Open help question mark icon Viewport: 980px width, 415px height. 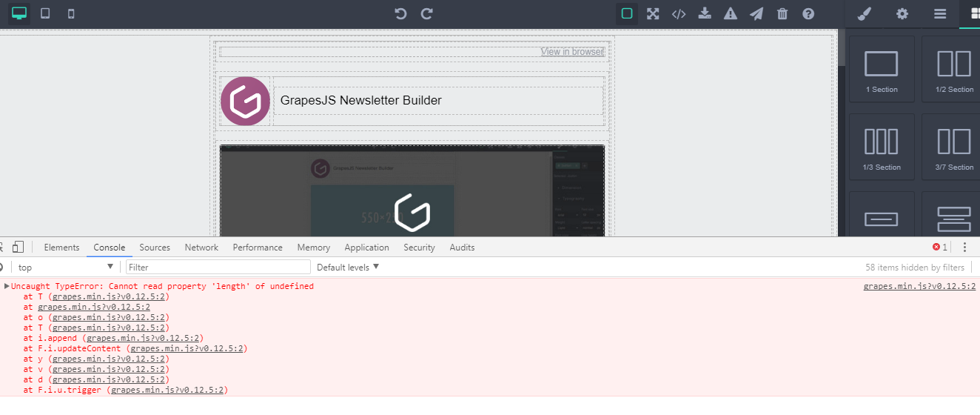pyautogui.click(x=808, y=13)
